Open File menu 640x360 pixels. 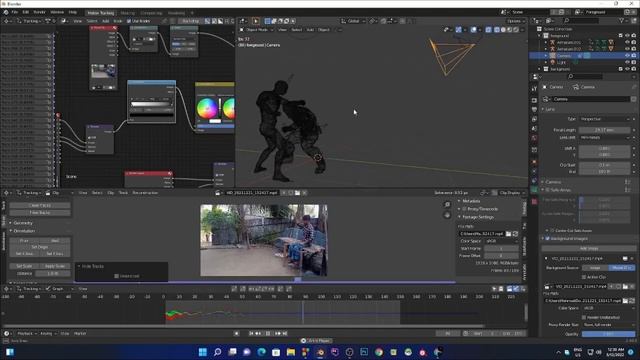15,12
